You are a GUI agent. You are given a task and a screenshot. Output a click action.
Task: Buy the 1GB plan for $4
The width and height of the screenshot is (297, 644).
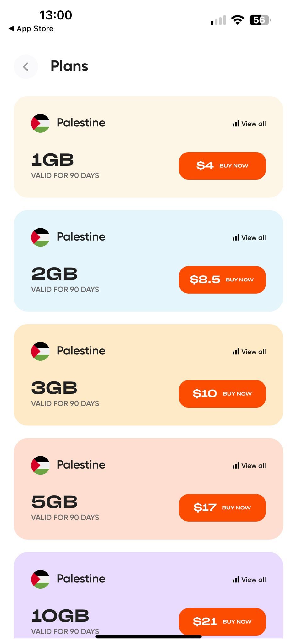pyautogui.click(x=222, y=166)
